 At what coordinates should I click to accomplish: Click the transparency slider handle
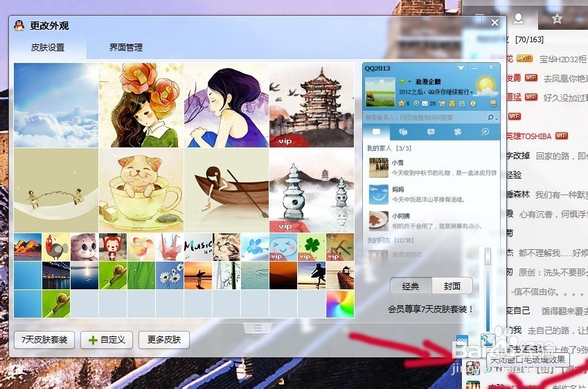(488, 256)
